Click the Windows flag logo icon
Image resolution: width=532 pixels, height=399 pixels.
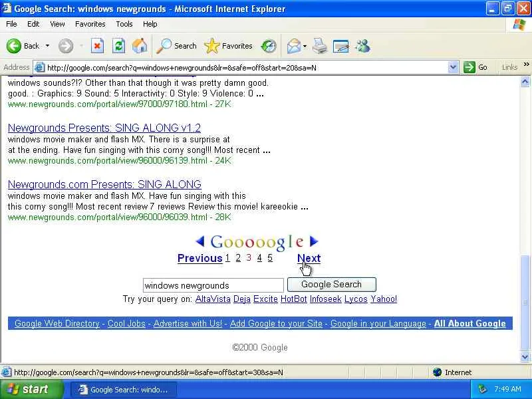coord(519,25)
